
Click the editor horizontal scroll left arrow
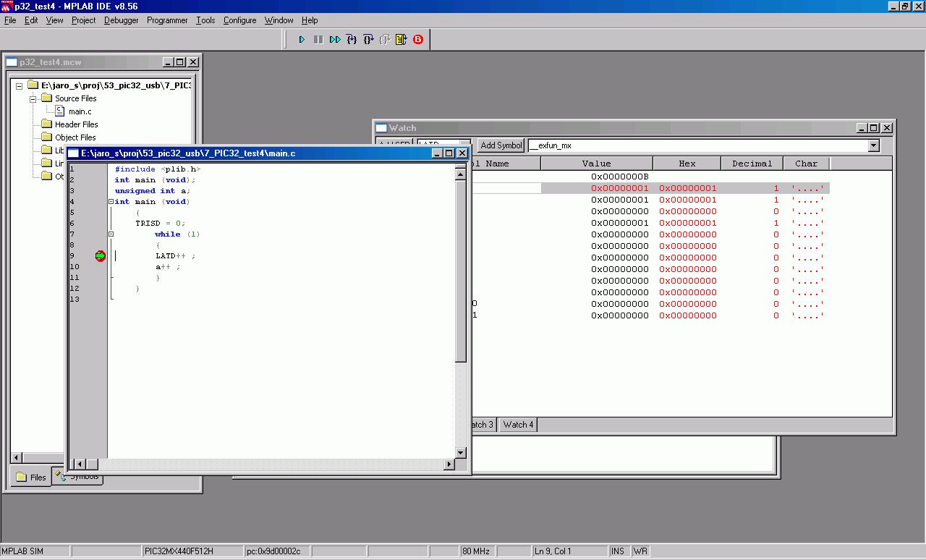(x=80, y=464)
